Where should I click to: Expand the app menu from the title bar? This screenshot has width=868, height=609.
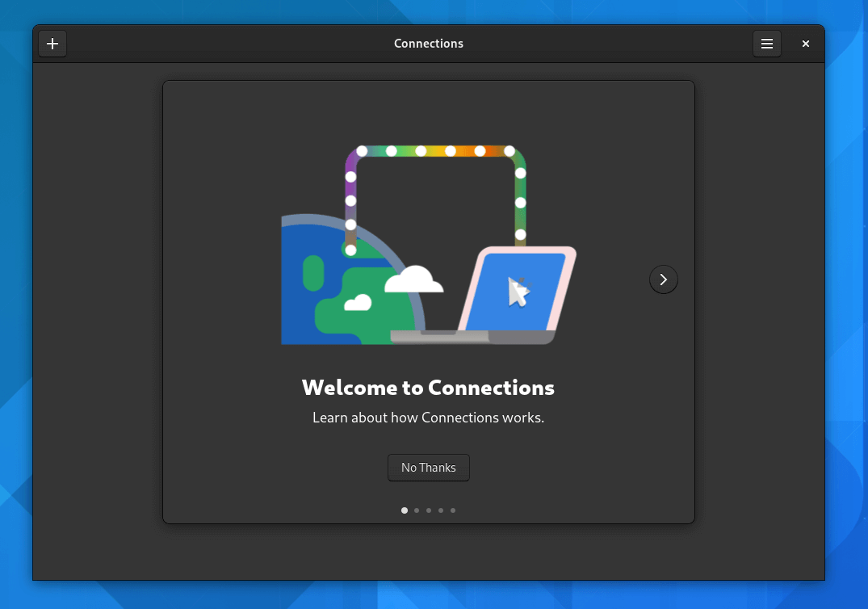pyautogui.click(x=766, y=44)
